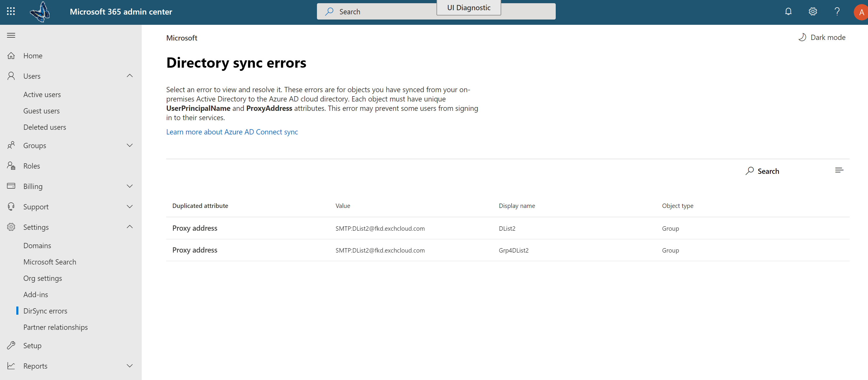Click the column filter icon in results table
Viewport: 868px width, 380px height.
[x=840, y=170]
